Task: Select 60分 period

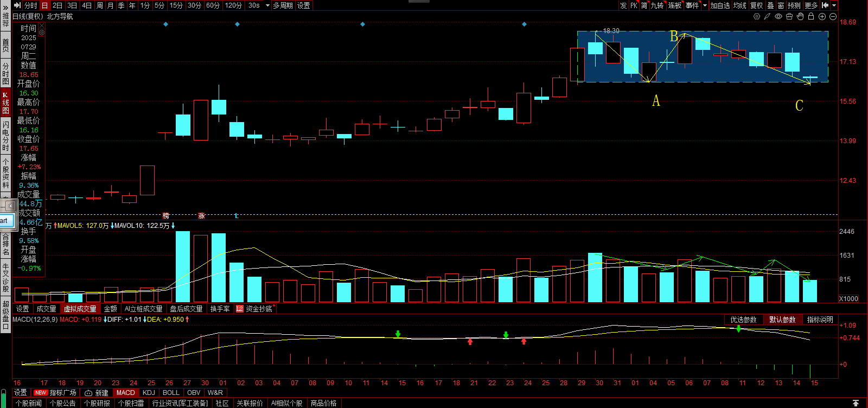Action: click(213, 5)
